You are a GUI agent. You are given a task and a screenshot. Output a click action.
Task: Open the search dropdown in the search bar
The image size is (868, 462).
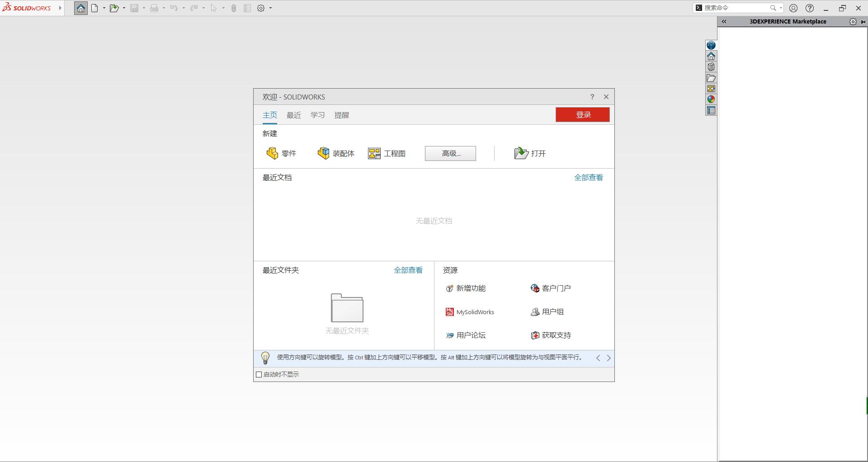point(780,8)
